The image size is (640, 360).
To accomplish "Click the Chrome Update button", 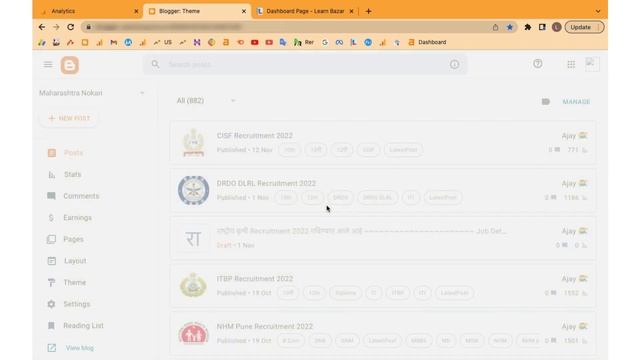I will [584, 27].
